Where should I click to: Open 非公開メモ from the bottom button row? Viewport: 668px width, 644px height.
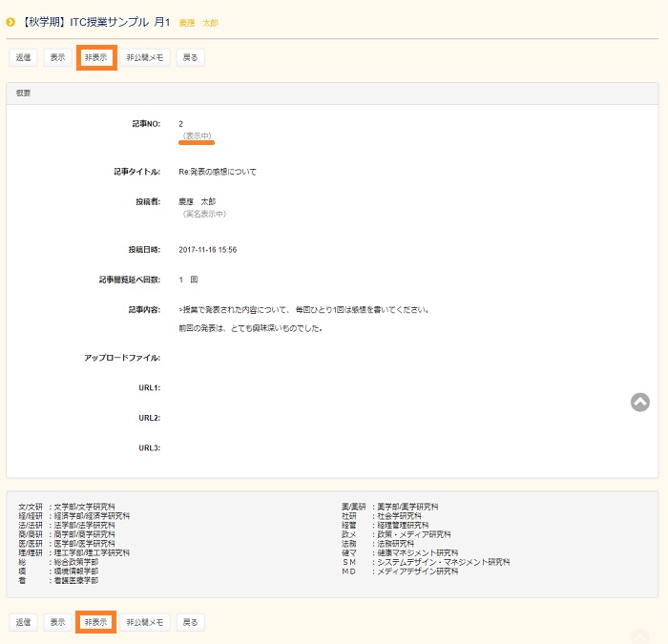point(145,622)
